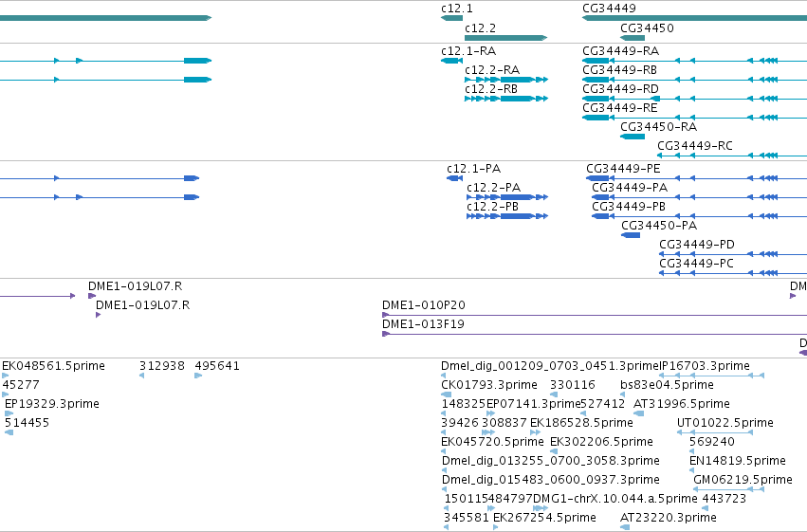
Task: Click protein CG34449-PB label
Action: click(x=629, y=207)
